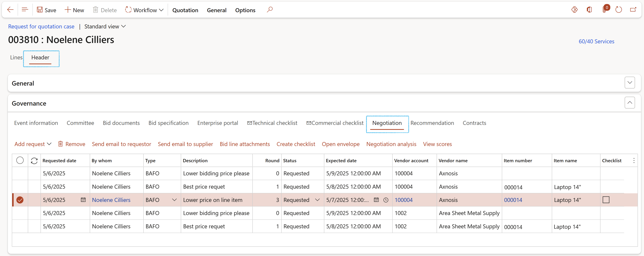Image resolution: width=644 pixels, height=256 pixels.
Task: Tick the Checklist checkbox in selected row
Action: (x=606, y=200)
